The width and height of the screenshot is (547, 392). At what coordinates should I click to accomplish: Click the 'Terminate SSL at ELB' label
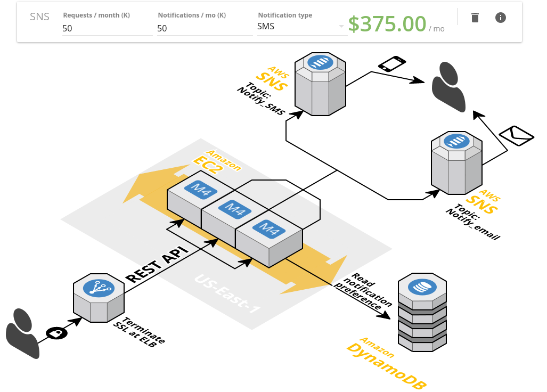(x=139, y=332)
